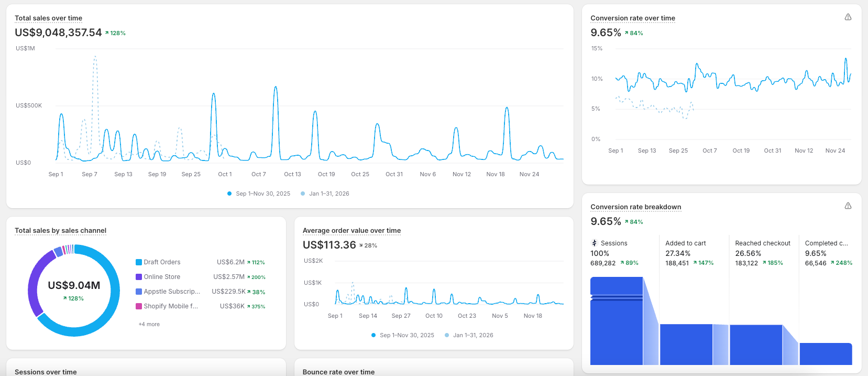Click warning icon on Conversion rate breakdown card
868x376 pixels.
pos(848,206)
